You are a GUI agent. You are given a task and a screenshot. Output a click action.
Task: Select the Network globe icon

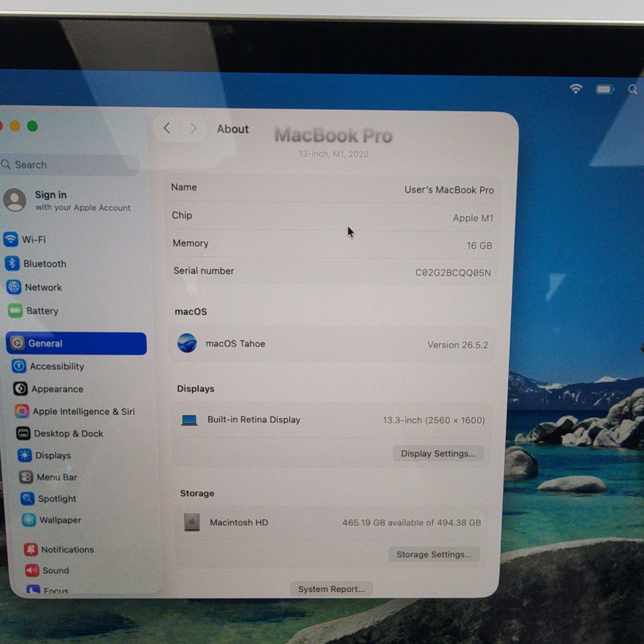pyautogui.click(x=14, y=287)
